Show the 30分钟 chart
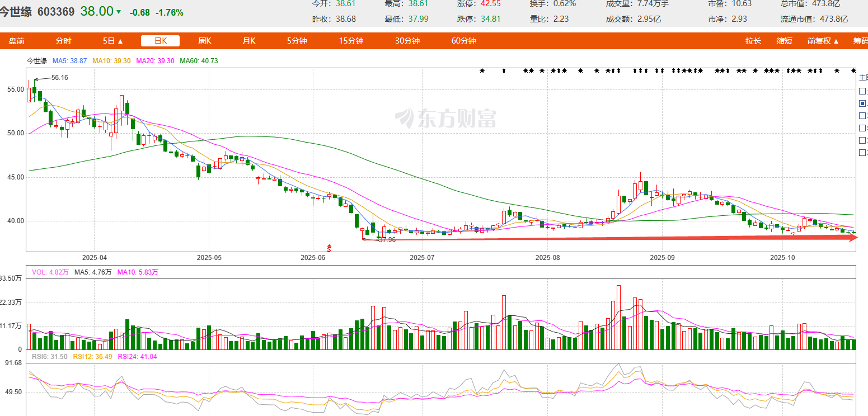This screenshot has width=868, height=416. (x=407, y=41)
